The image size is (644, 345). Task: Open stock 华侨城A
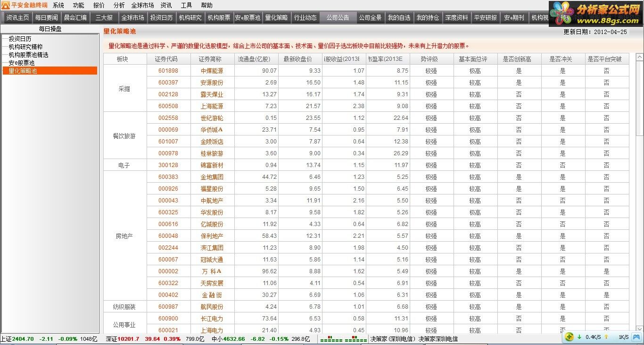(x=212, y=130)
